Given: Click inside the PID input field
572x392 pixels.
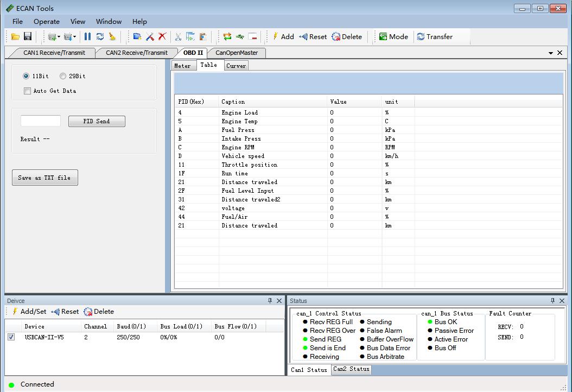Looking at the screenshot, I should click(41, 121).
